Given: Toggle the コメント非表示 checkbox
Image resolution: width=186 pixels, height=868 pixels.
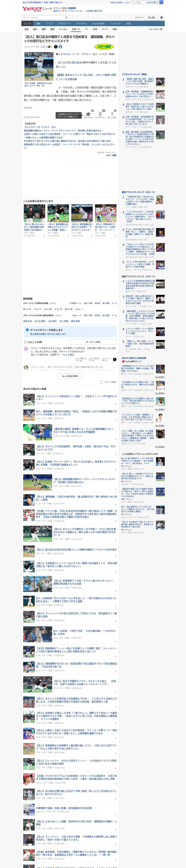Looking at the screenshot, I should (x=102, y=382).
